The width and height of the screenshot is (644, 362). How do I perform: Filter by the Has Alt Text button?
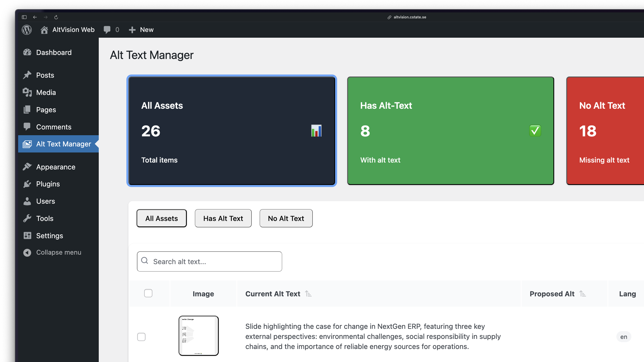click(223, 219)
